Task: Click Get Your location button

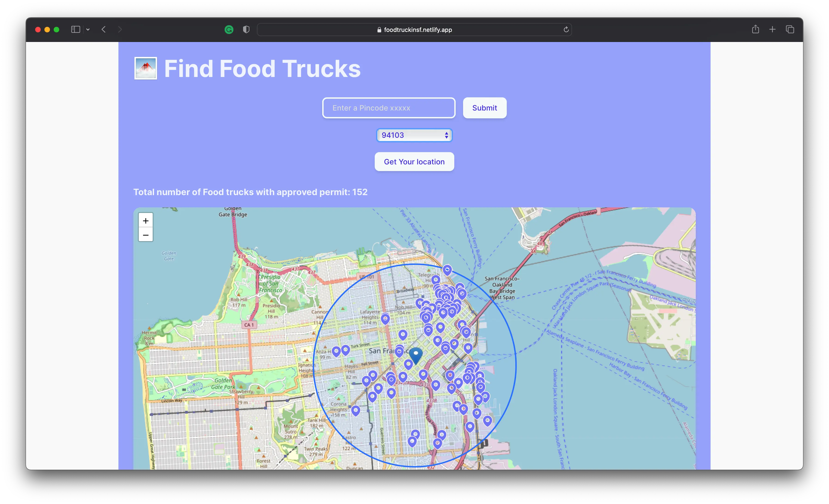Action: click(x=414, y=162)
